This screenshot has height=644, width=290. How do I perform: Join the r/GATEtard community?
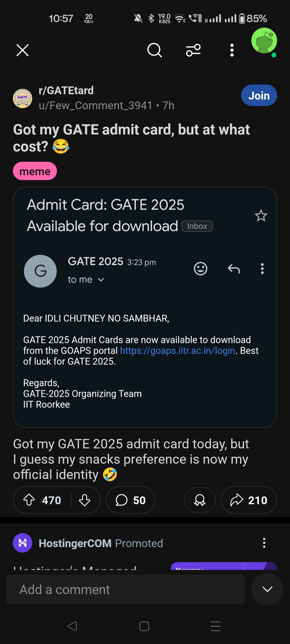[259, 96]
